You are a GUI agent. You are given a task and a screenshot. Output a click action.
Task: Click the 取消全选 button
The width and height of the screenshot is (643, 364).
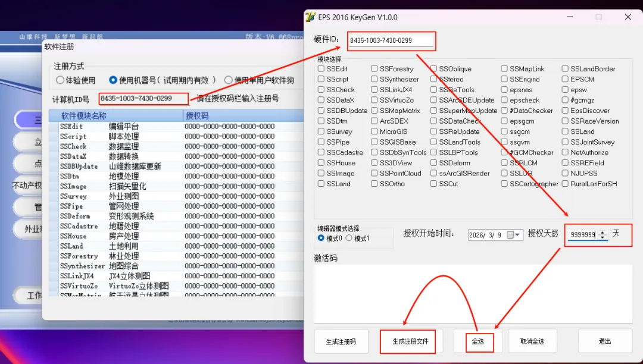532,341
